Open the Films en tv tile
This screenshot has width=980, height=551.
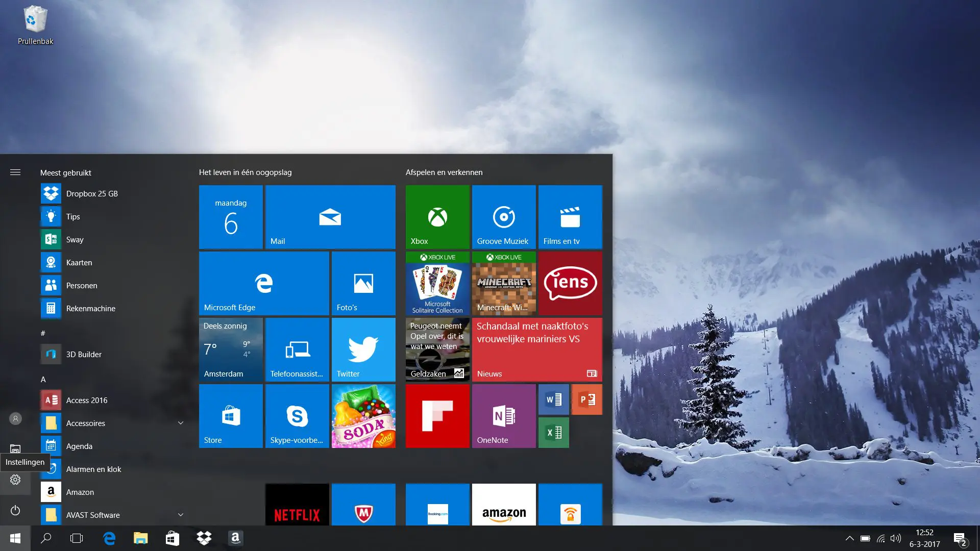570,217
